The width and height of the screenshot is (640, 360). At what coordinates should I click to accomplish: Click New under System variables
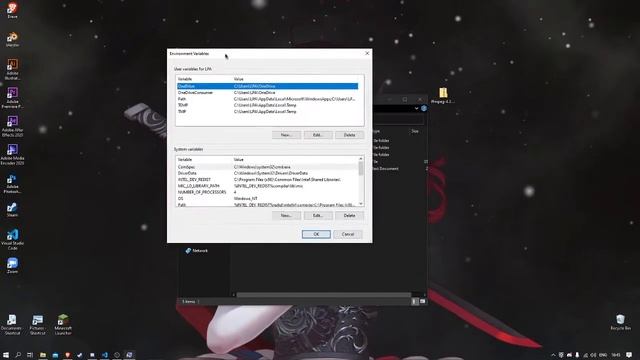[286, 215]
